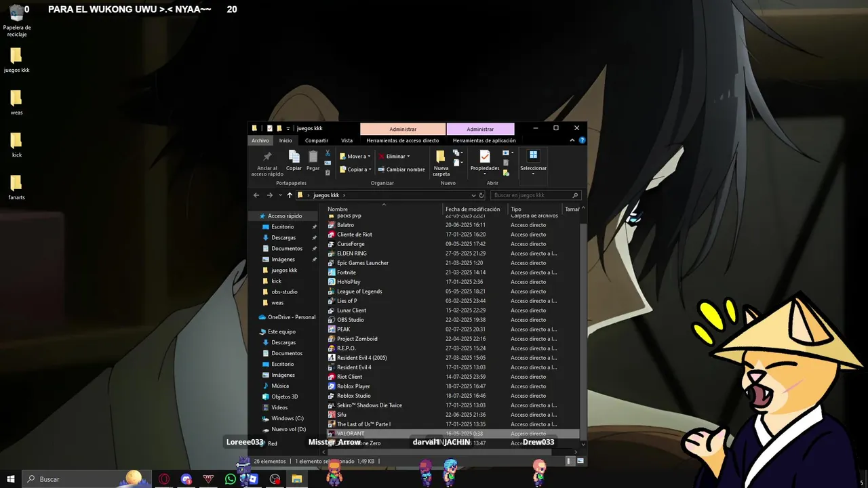Open Opera GX from the taskbar

point(164,479)
